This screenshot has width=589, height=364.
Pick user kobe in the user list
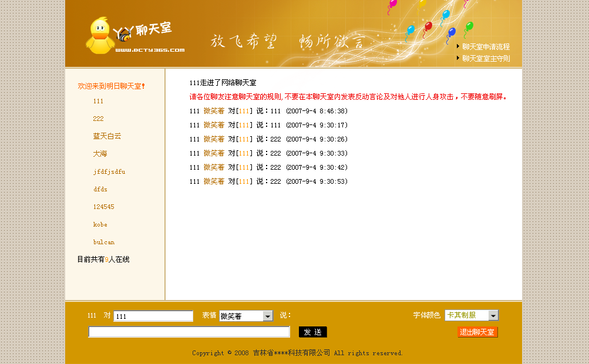[x=100, y=225]
